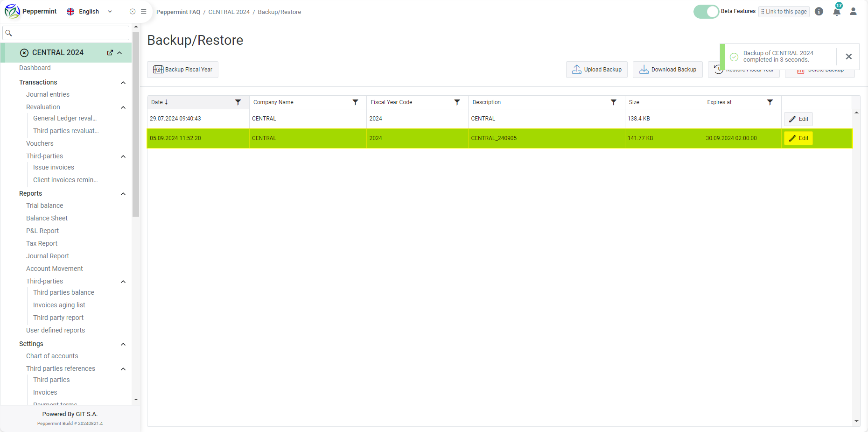Open Chart of accounts
The height and width of the screenshot is (432, 868).
click(x=52, y=356)
